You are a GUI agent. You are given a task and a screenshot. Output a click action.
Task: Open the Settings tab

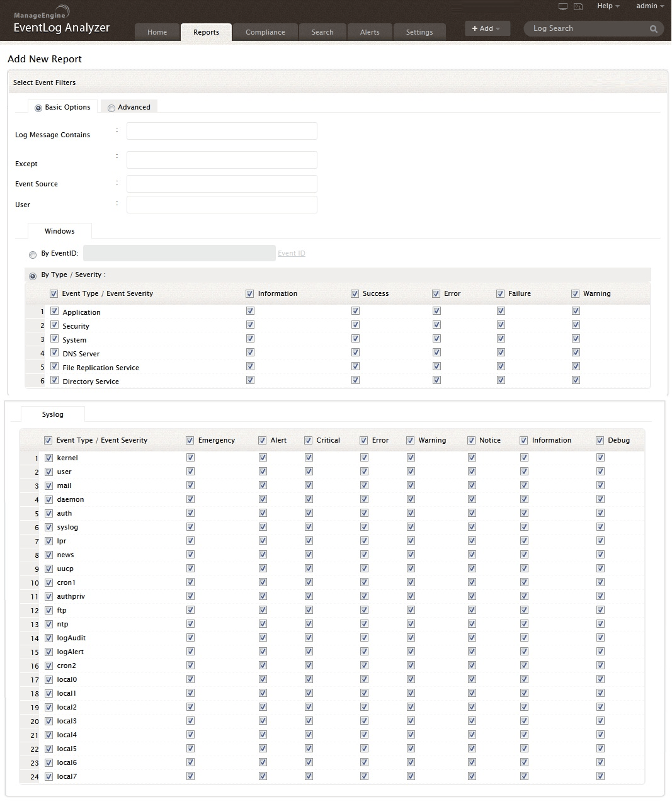419,32
